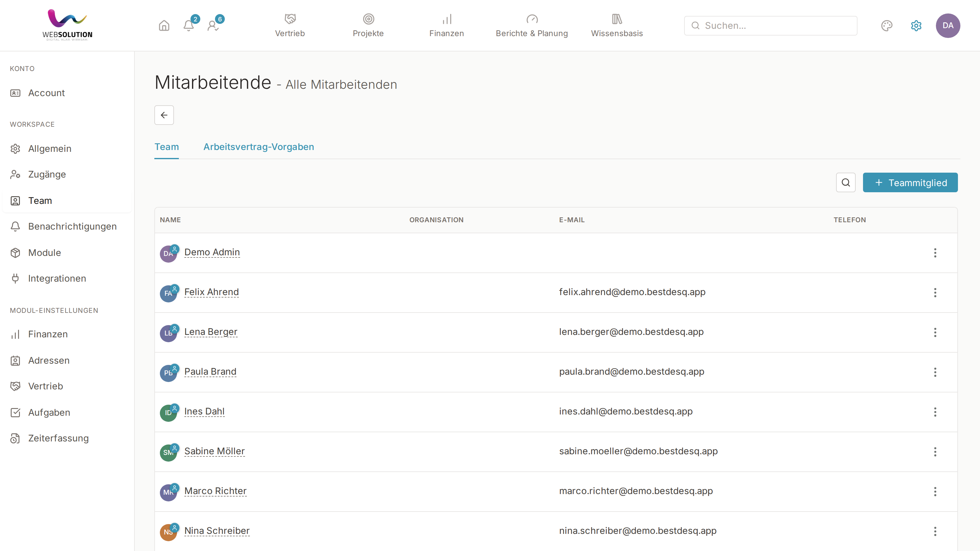
Task: Click the back arrow button
Action: point(164,115)
